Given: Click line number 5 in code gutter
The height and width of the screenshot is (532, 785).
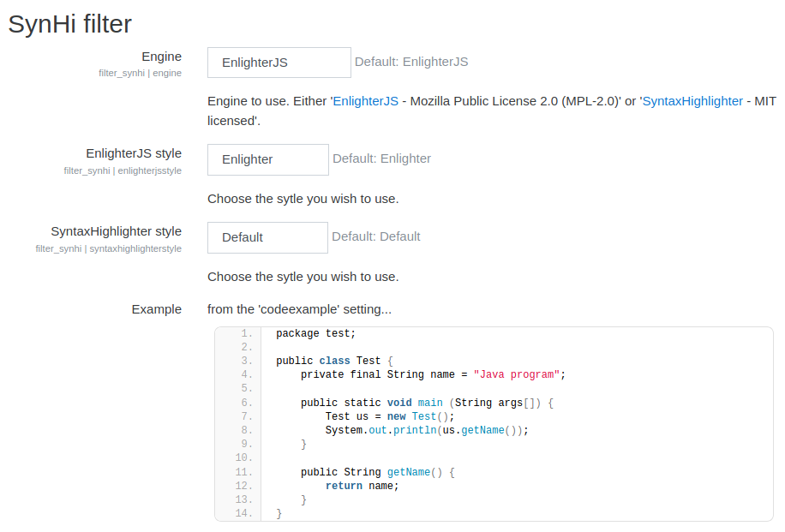Looking at the screenshot, I should pos(247,388).
